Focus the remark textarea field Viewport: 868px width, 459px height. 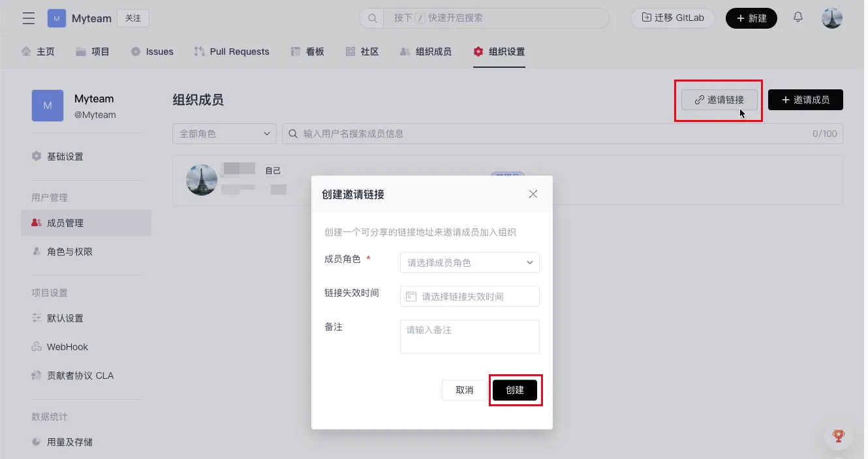click(469, 336)
